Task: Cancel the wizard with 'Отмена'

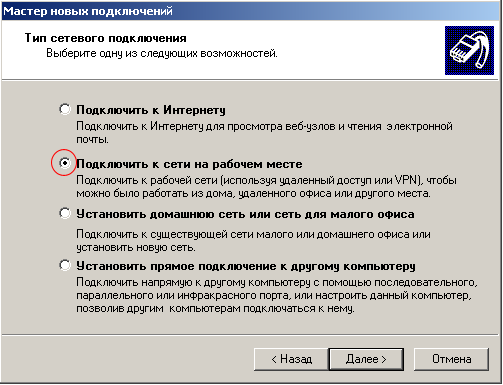Action: 451,359
